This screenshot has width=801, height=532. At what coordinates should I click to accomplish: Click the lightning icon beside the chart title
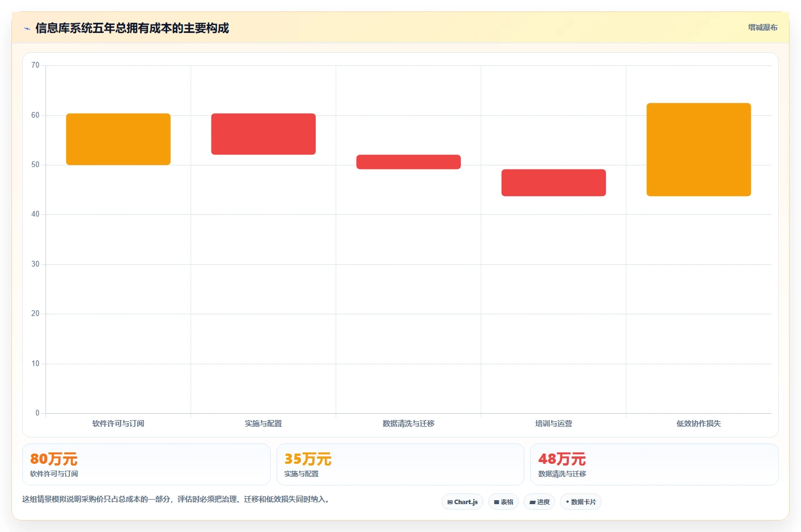pyautogui.click(x=27, y=28)
